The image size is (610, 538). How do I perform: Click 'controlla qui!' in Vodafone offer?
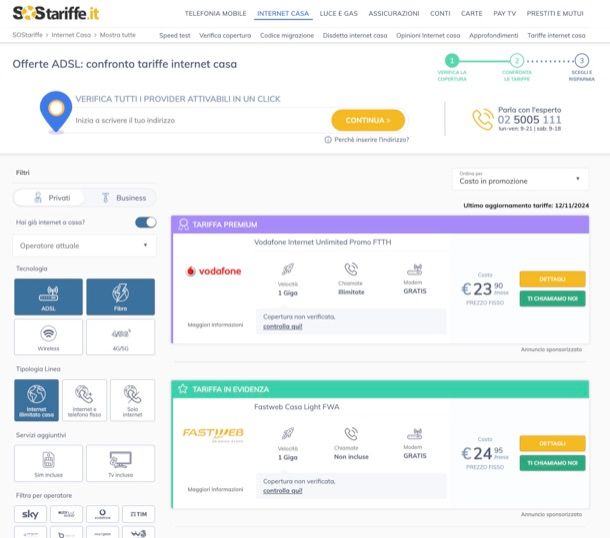tap(283, 326)
